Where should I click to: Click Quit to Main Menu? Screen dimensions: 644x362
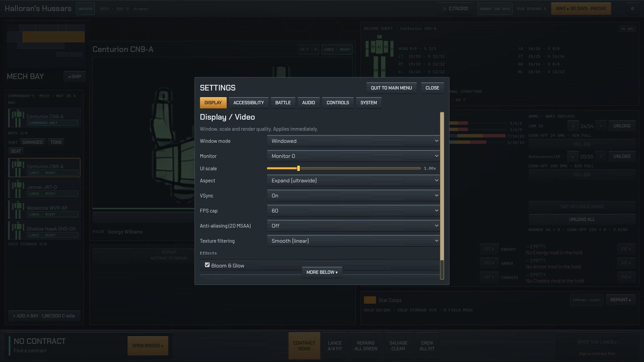pos(391,88)
